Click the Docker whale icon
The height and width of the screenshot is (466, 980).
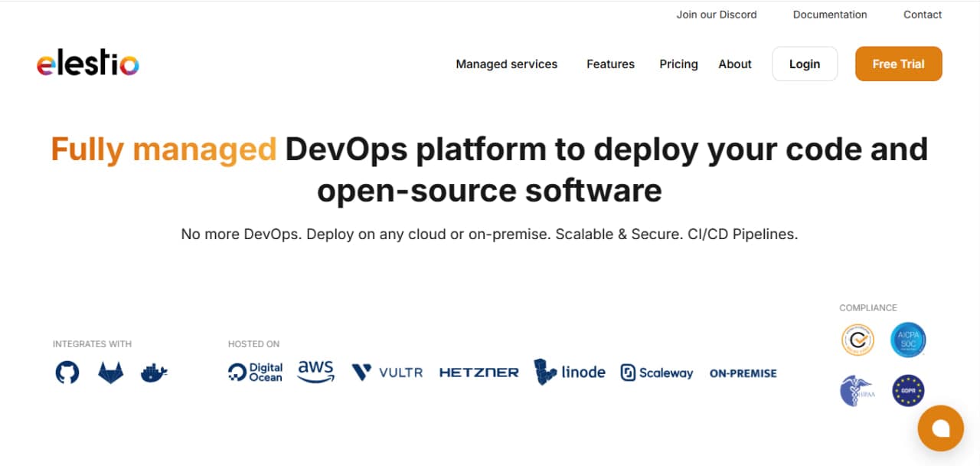point(154,373)
